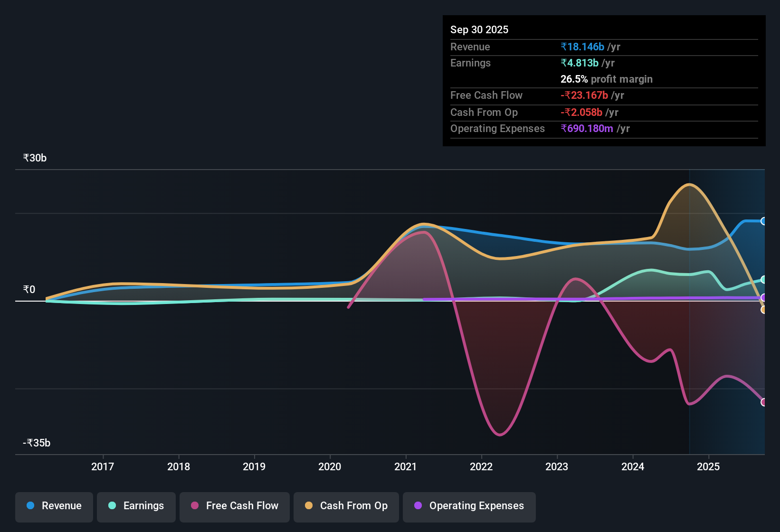Toggle the Operating Expenses series visibility
This screenshot has width=780, height=532.
pos(469,506)
